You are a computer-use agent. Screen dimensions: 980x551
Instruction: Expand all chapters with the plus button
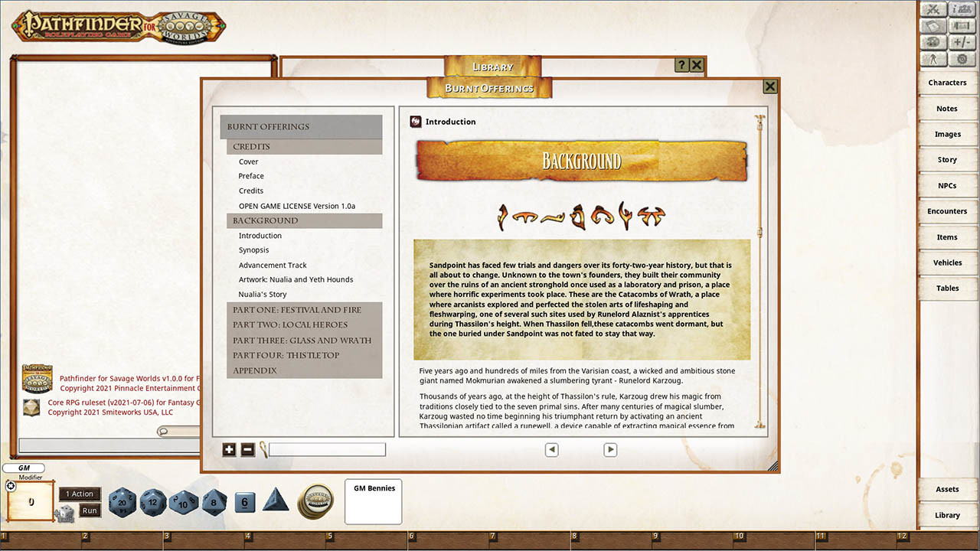tap(229, 450)
